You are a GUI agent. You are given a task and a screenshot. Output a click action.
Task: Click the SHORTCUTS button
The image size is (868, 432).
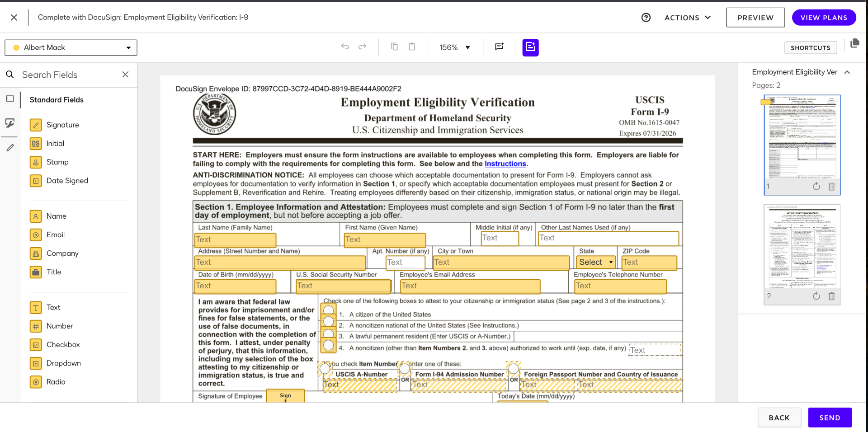pos(811,48)
